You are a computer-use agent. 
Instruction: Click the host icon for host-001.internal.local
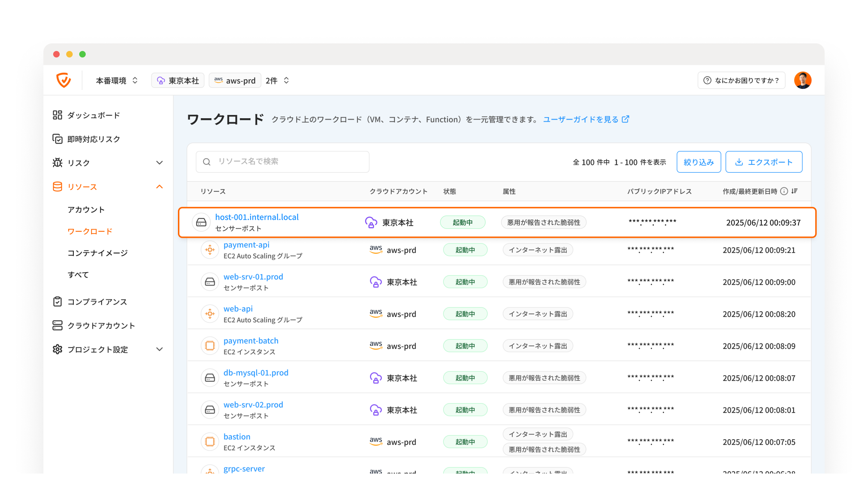201,222
